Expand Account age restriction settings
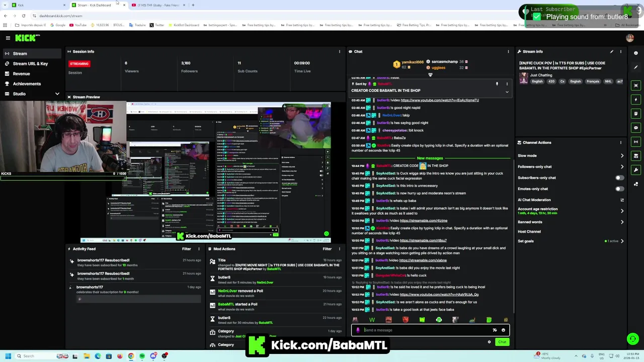 [622, 211]
